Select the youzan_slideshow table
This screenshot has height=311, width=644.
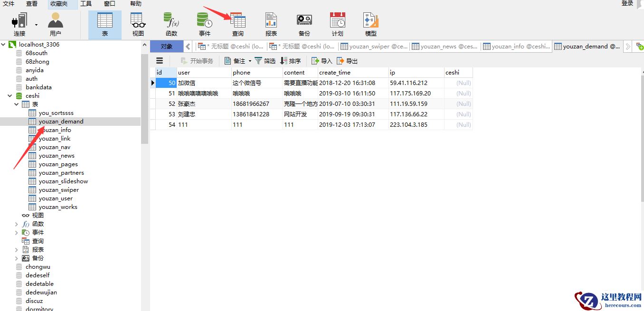pos(63,181)
